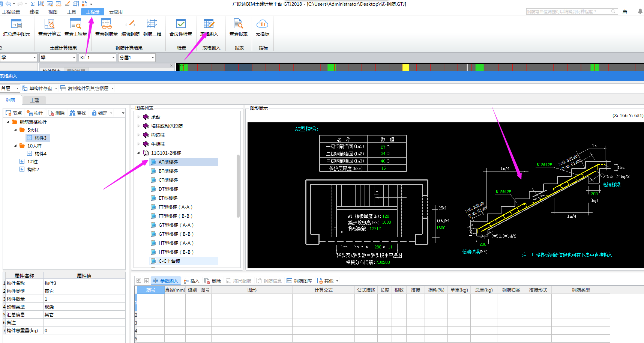Expand 构造柱 in atlas list

(138, 135)
